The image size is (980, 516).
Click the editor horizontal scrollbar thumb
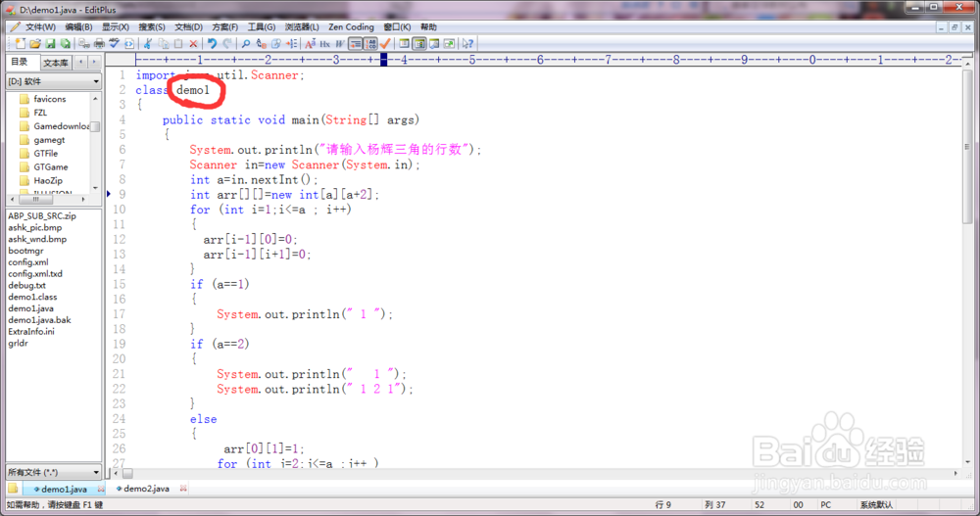pos(127,474)
